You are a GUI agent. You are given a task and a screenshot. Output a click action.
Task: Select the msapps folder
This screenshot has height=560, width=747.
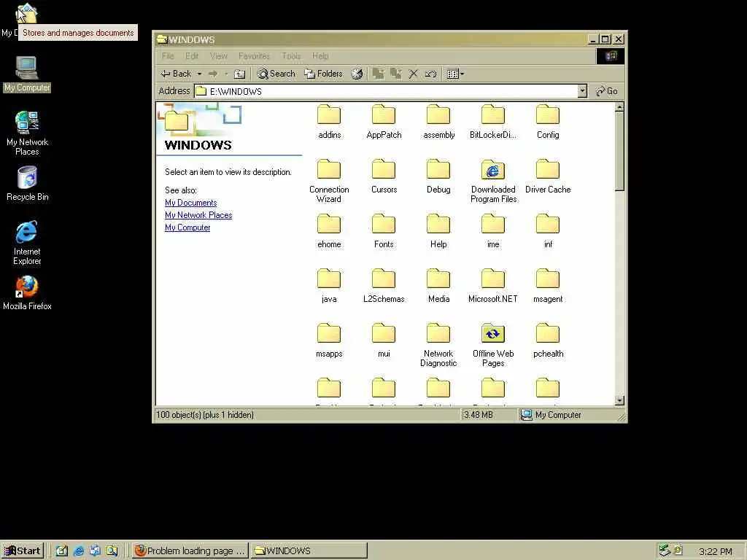(329, 341)
